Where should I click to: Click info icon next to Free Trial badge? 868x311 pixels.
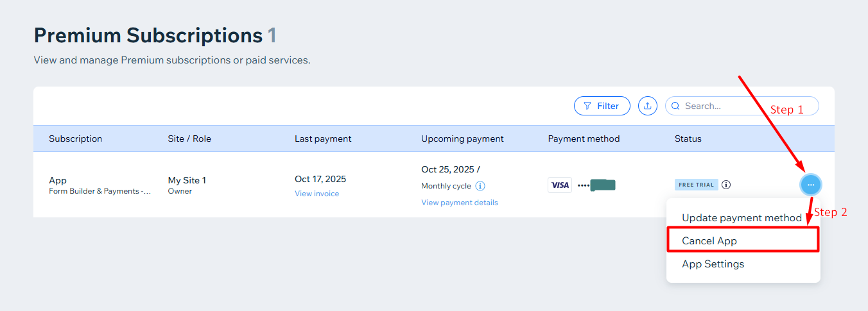point(726,185)
